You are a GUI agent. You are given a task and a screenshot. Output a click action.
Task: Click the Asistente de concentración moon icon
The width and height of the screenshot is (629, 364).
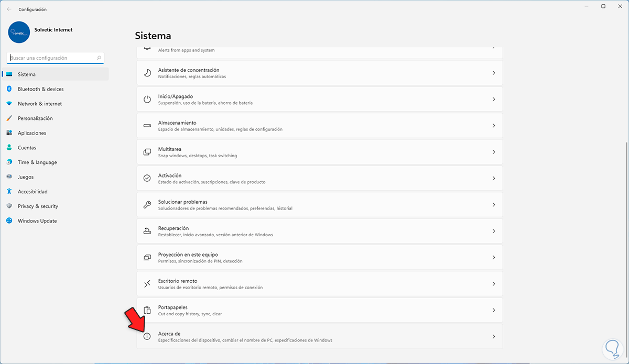(147, 73)
